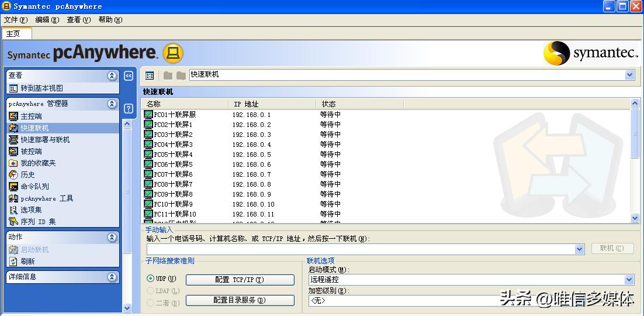Click the manual input address field
Image resolution: width=644 pixels, height=316 pixels.
[361, 249]
